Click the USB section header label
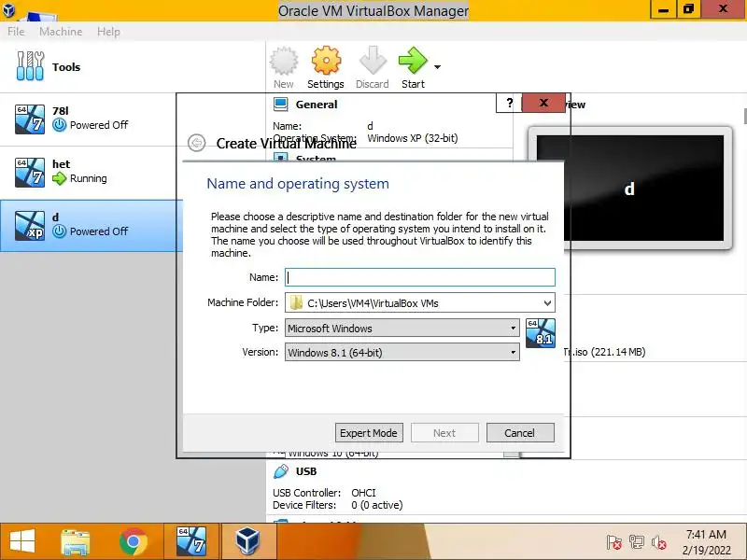This screenshot has width=747, height=560. click(306, 471)
